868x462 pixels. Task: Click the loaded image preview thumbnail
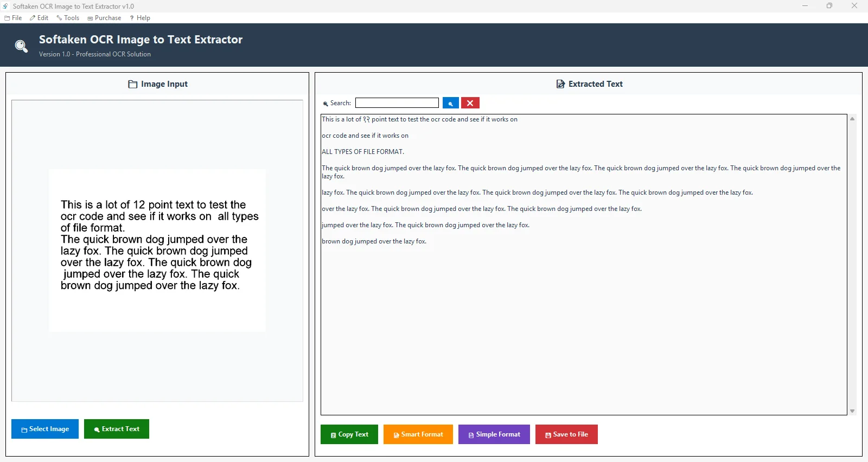point(157,251)
